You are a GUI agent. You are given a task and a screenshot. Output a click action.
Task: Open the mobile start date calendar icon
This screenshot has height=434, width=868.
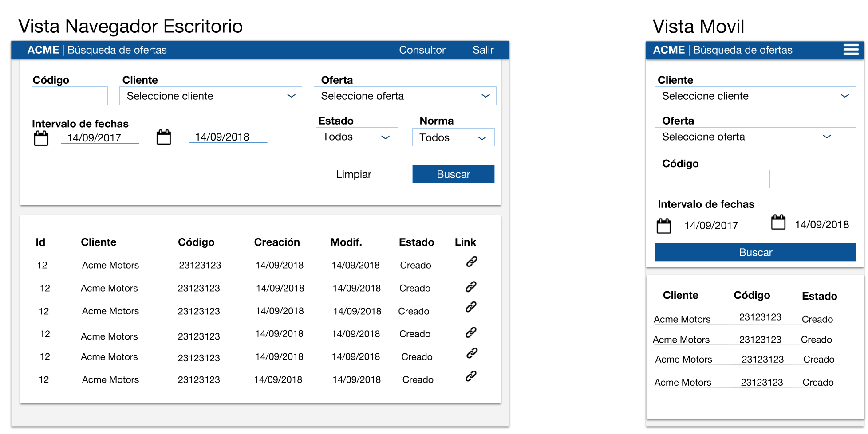pos(664,226)
